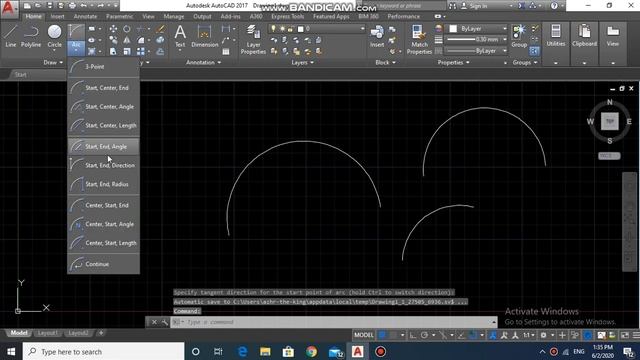Viewport: 640px width, 360px height.
Task: Select the Circle tool
Action: click(54, 36)
